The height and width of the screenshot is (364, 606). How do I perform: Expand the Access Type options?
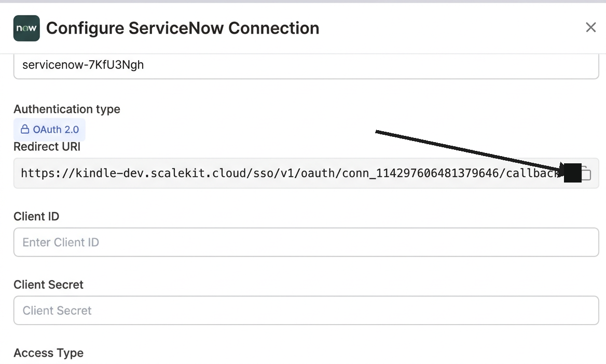click(x=48, y=353)
